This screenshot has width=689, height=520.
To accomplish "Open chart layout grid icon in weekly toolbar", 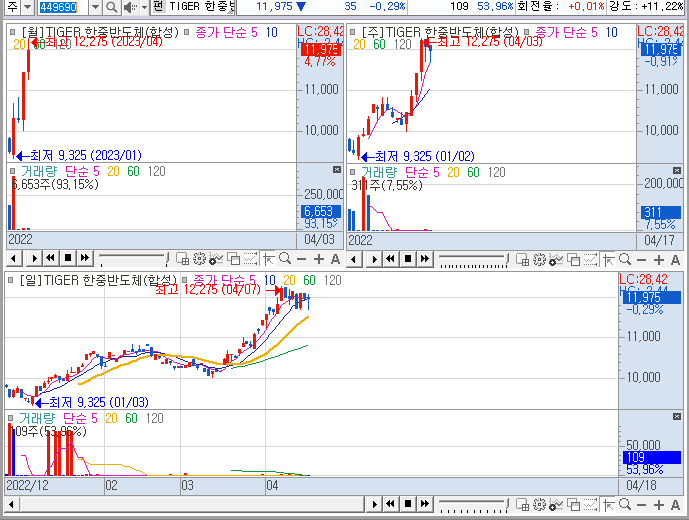I will [x=522, y=260].
